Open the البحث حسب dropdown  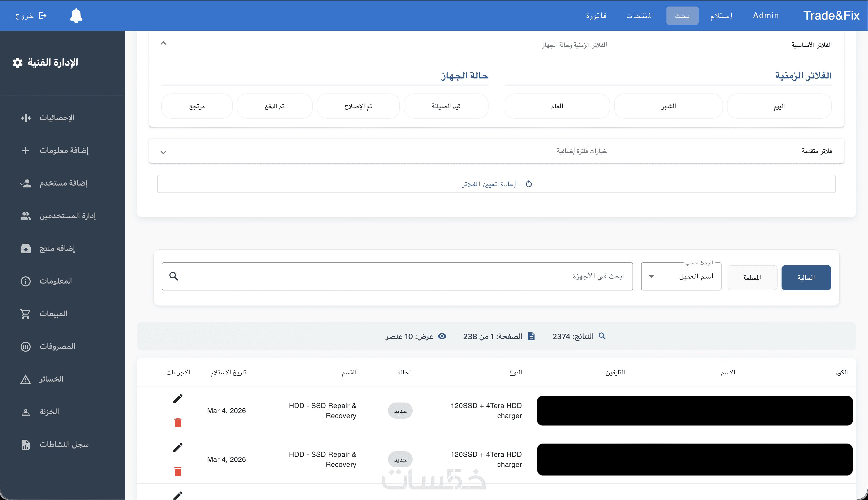pos(681,276)
